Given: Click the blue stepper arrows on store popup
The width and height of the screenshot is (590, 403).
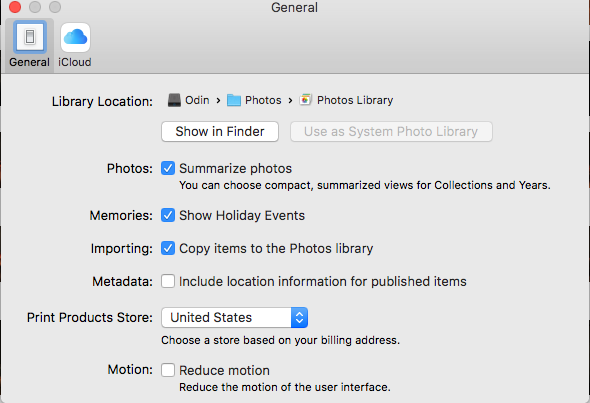Looking at the screenshot, I should coord(300,318).
